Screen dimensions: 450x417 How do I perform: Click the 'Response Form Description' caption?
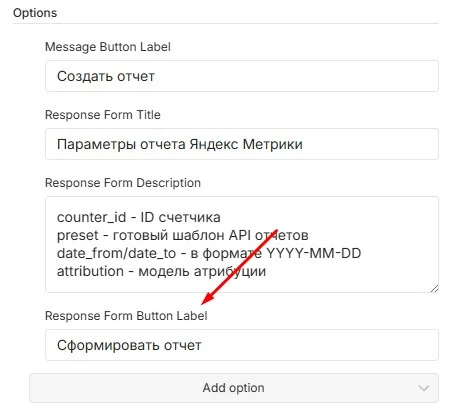[123, 183]
